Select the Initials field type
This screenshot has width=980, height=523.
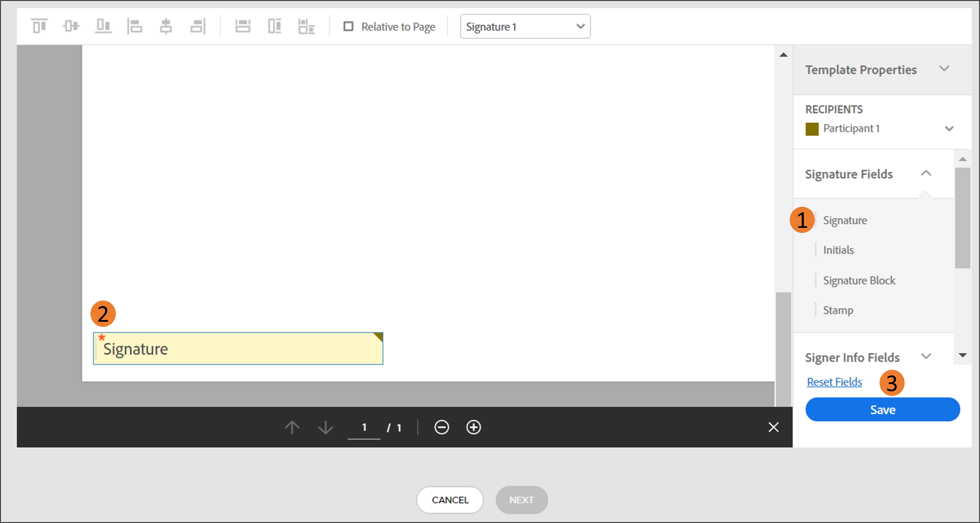(x=838, y=250)
